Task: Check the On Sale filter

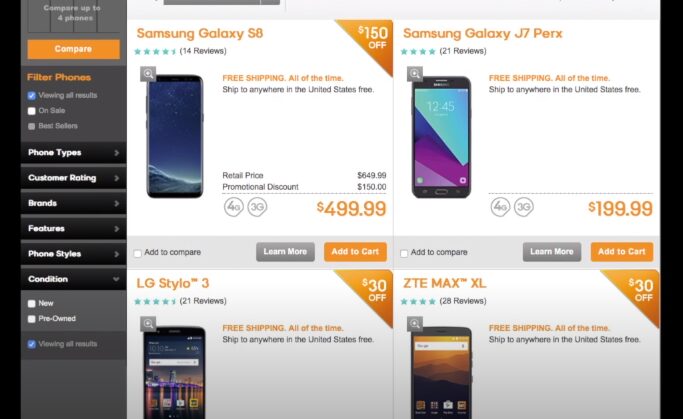Action: [31, 111]
